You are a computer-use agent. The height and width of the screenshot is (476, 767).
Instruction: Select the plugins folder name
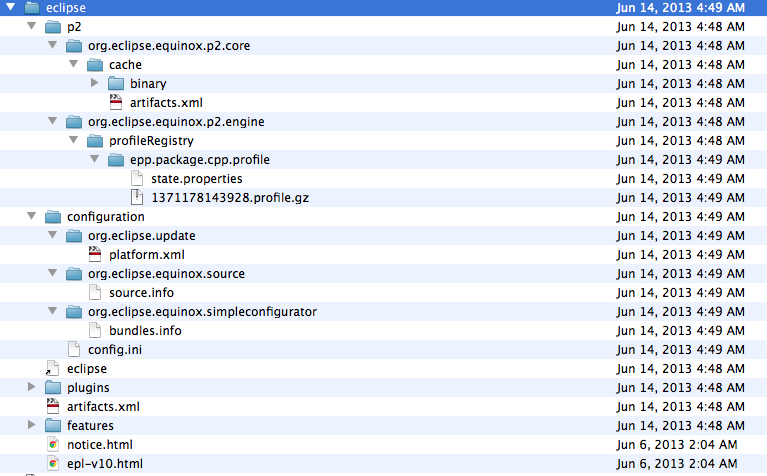pos(88,388)
